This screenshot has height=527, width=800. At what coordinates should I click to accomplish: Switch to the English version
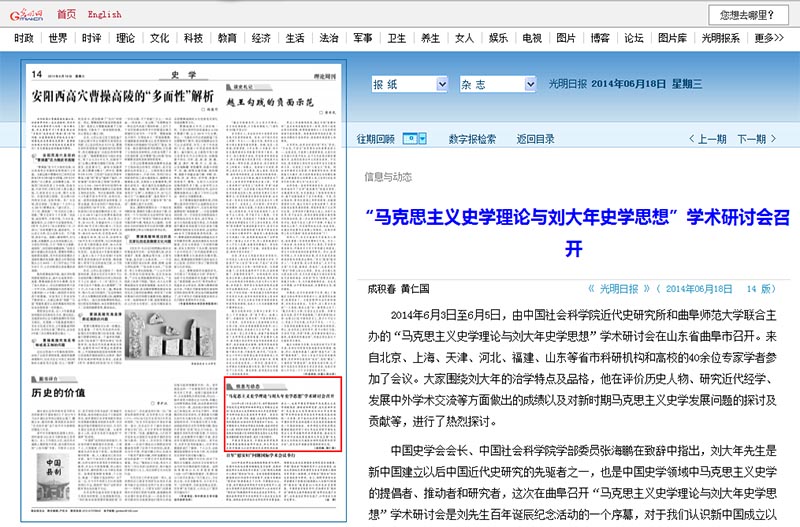coord(104,15)
